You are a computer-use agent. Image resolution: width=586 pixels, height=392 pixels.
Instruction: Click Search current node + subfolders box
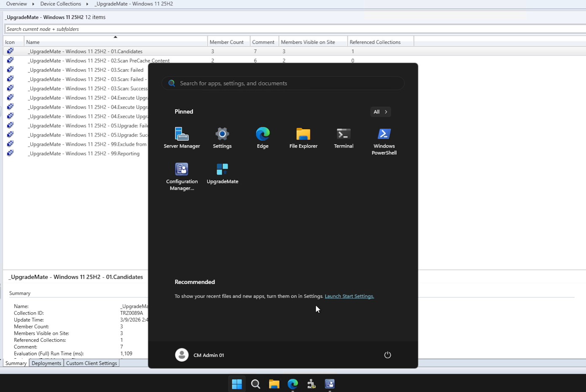tap(295, 29)
